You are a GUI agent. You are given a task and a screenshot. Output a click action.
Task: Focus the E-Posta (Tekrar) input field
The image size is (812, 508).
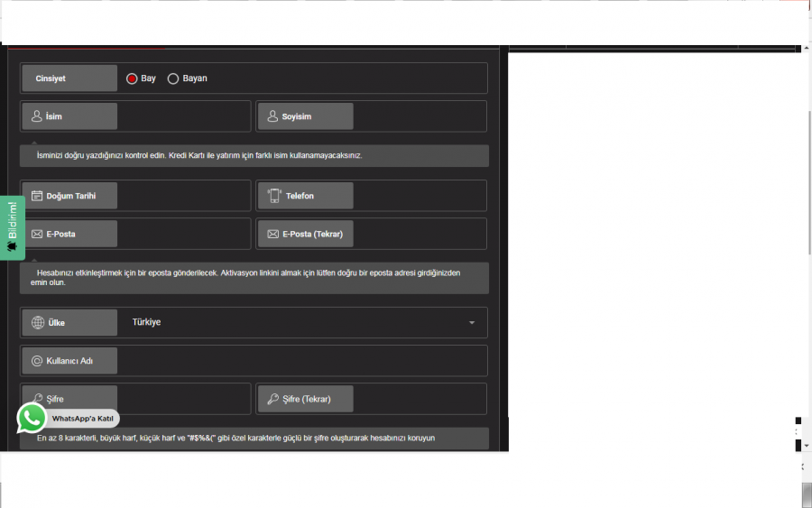pos(420,234)
